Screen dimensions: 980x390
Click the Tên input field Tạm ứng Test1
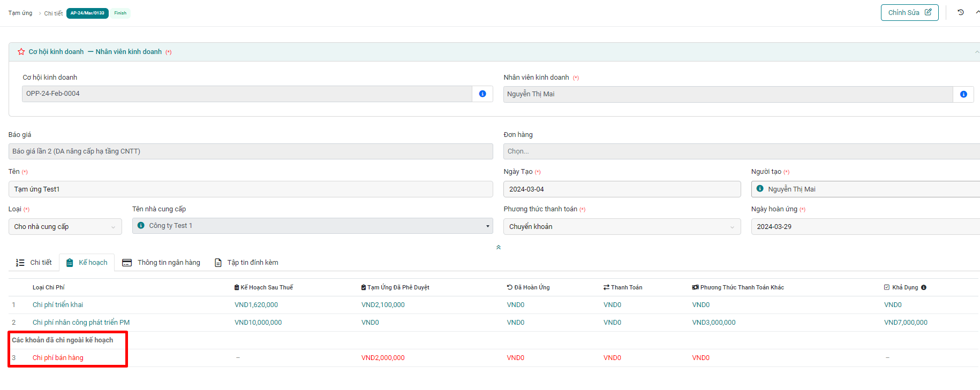[250, 189]
